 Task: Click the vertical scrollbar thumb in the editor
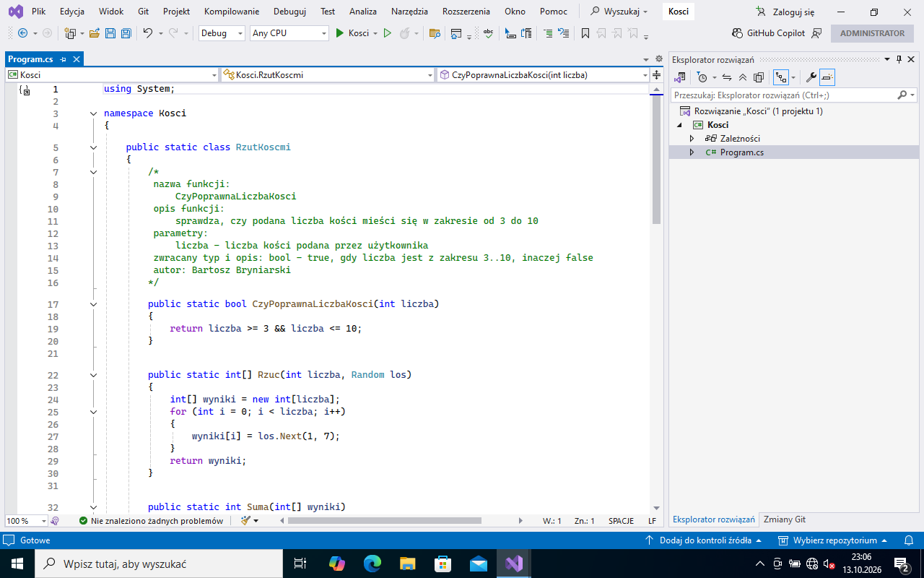(x=656, y=160)
